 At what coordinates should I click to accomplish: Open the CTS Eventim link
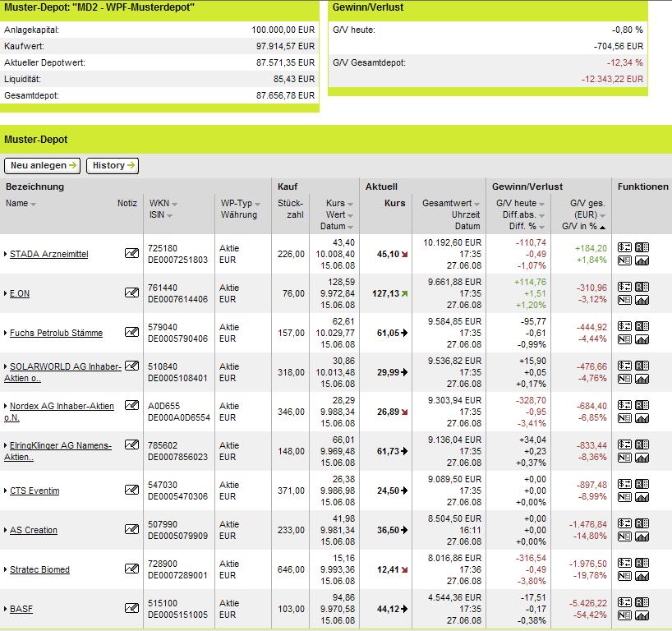click(35, 491)
